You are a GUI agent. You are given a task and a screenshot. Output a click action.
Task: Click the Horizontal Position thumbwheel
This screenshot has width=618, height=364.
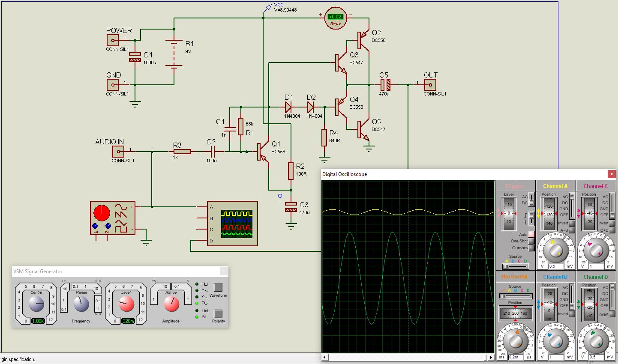pos(515,313)
